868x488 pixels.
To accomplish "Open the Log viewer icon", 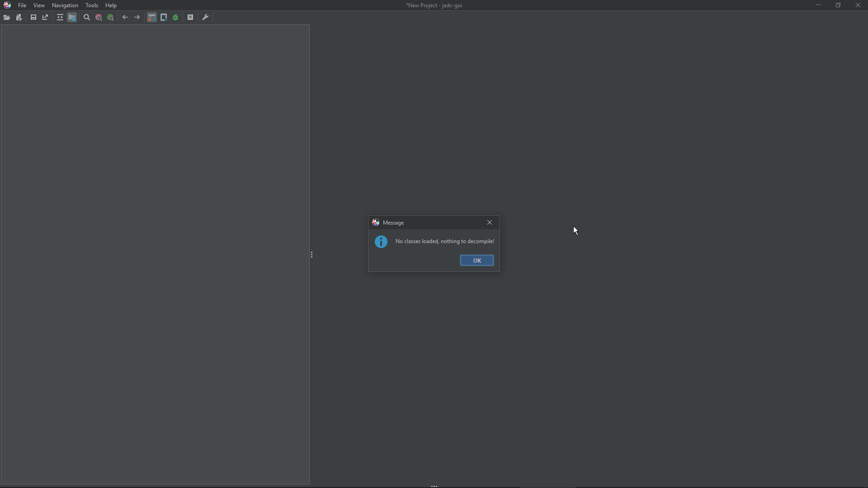I will (191, 17).
